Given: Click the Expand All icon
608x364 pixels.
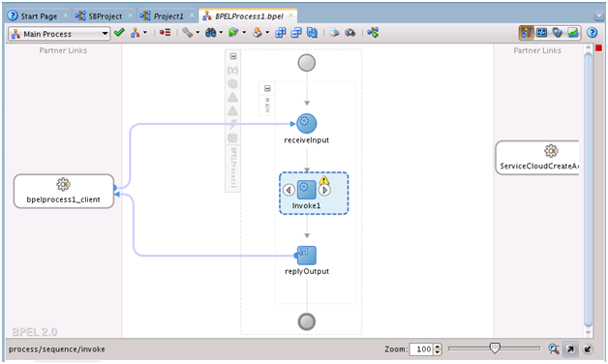Looking at the screenshot, I should point(280,33).
